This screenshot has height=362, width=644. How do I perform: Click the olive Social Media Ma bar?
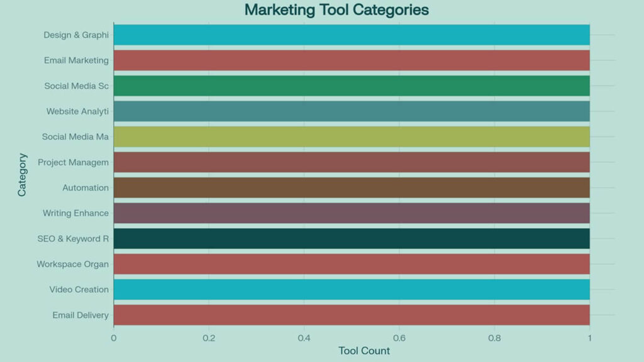point(352,136)
